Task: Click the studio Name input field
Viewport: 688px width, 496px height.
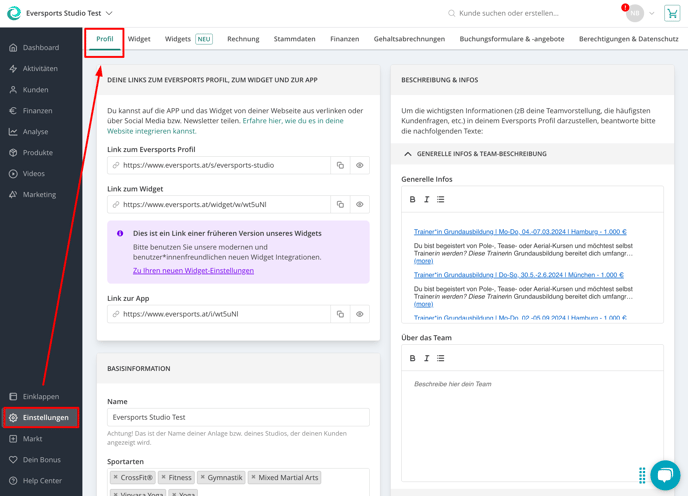Action: click(x=238, y=417)
